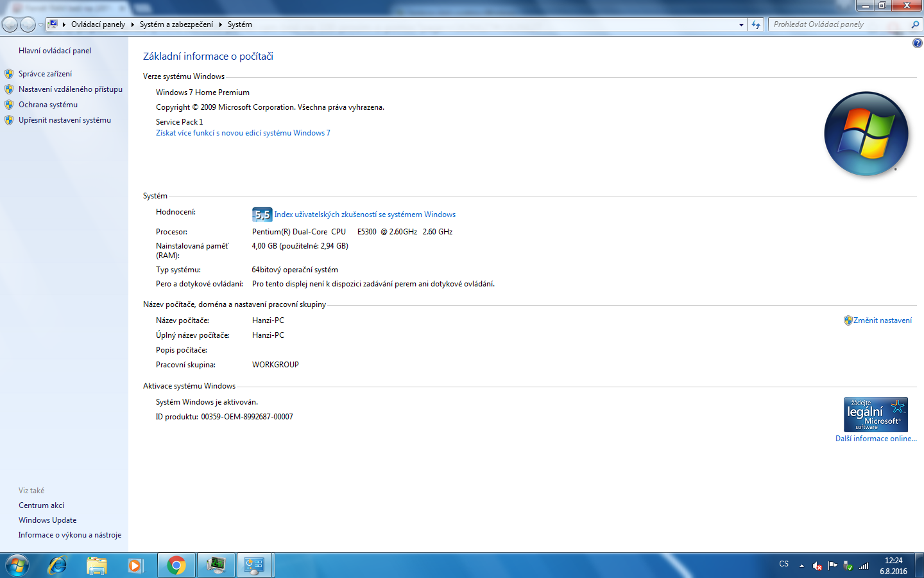Click Hanzi-PC in the Úplný název počítače row
Screen dimensions: 924x578
268,335
